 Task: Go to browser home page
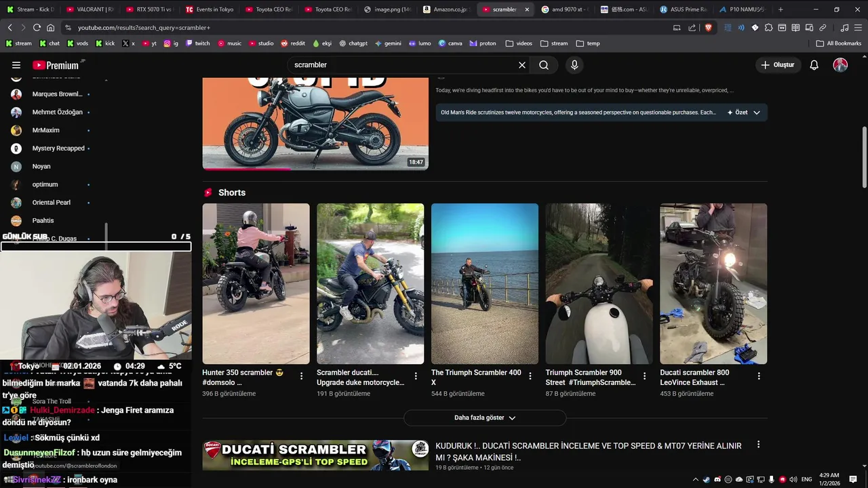click(50, 28)
